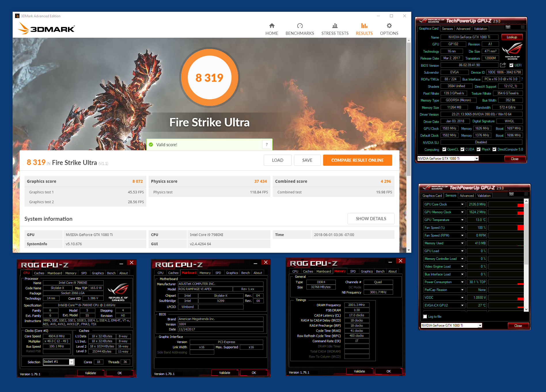This screenshot has height=392, width=546.
Task: Click screenshot camera icon in GPU-Z Sensors window
Action: tap(511, 194)
